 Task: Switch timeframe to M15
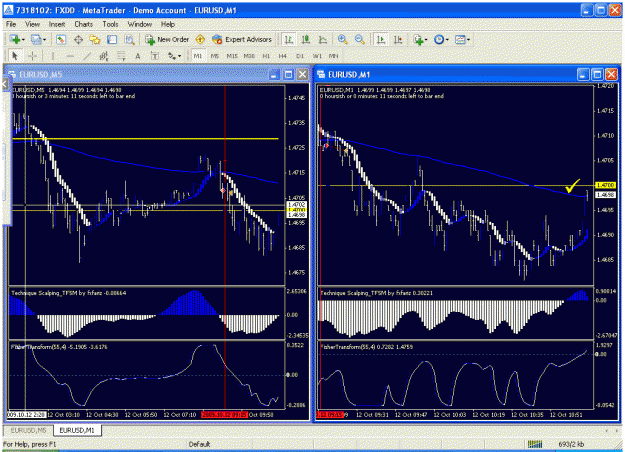(x=232, y=56)
